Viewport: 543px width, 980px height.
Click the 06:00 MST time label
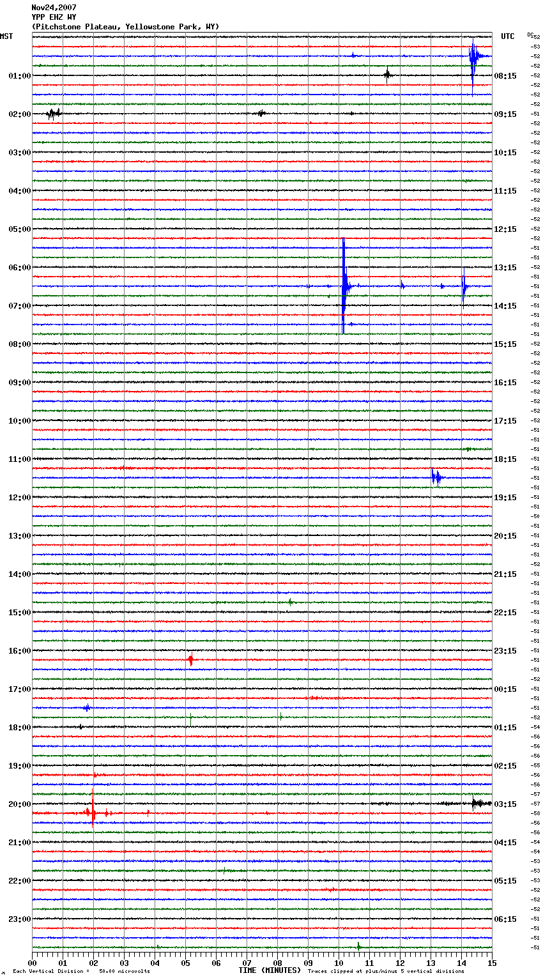point(20,268)
